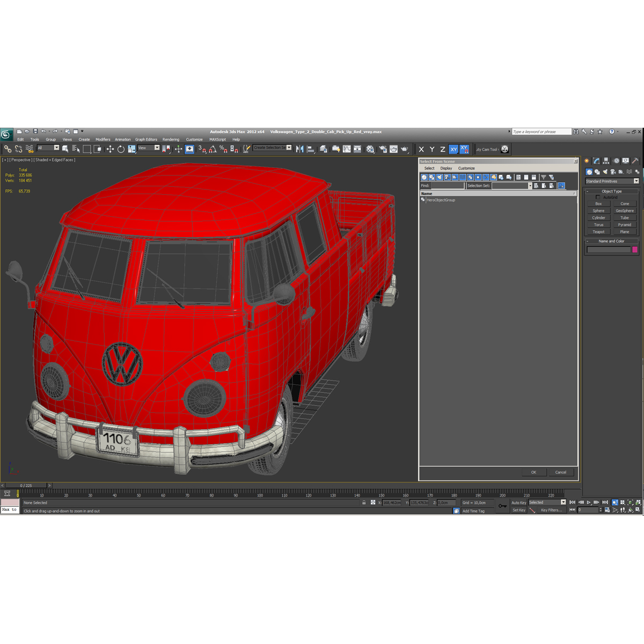Open the Display panel tab

pyautogui.click(x=626, y=160)
